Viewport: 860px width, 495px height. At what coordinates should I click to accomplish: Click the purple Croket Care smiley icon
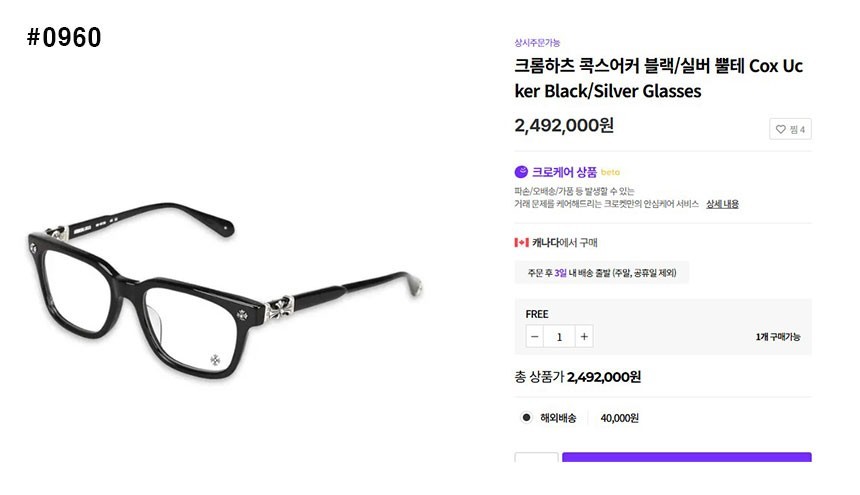(x=521, y=172)
